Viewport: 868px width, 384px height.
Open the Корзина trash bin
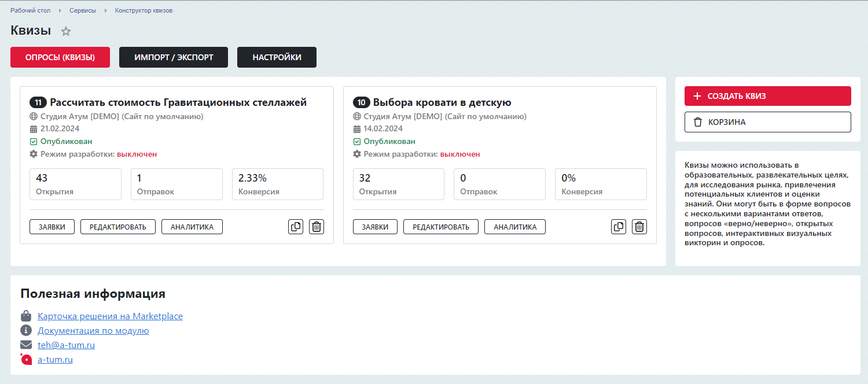coord(767,122)
